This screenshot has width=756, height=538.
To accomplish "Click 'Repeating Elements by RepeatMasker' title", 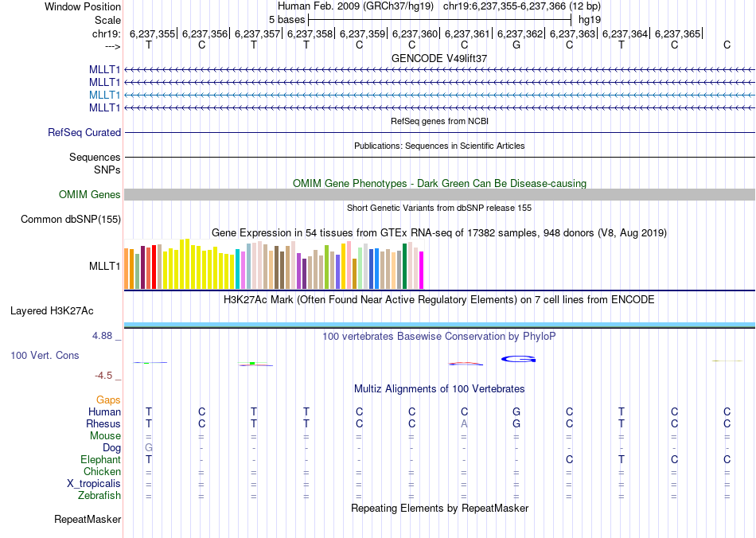I will pyautogui.click(x=440, y=509).
